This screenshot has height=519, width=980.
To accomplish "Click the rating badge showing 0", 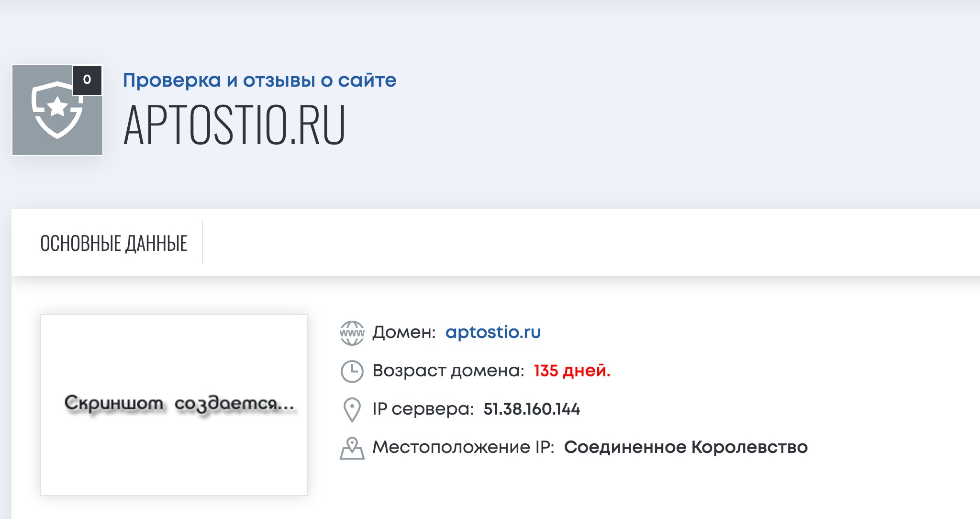I will coord(87,80).
